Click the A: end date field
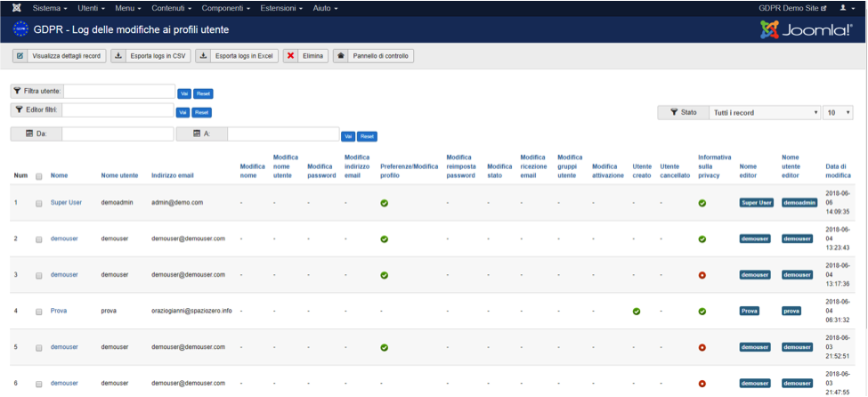 click(283, 134)
